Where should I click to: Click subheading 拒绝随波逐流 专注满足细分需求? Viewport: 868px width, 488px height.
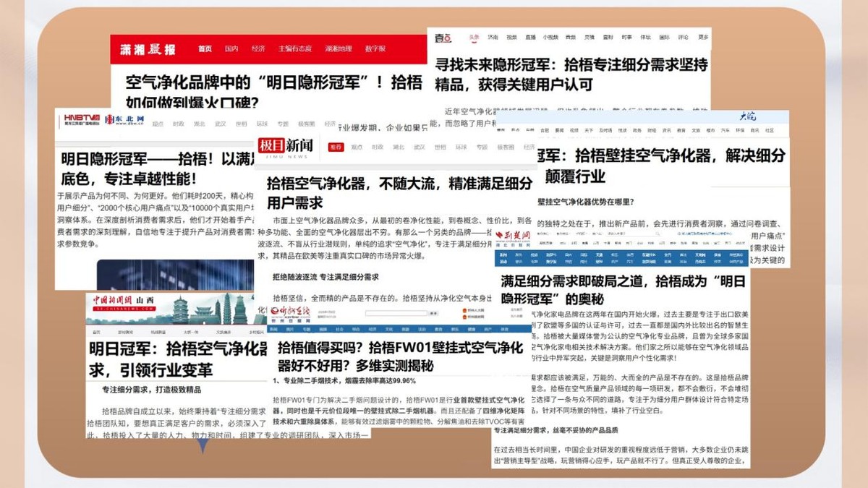click(325, 278)
